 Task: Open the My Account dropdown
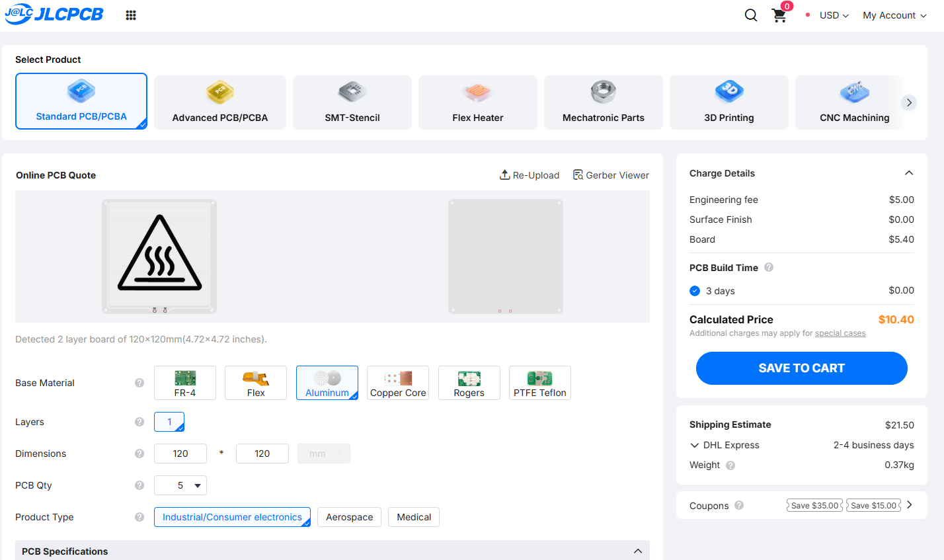(x=894, y=15)
